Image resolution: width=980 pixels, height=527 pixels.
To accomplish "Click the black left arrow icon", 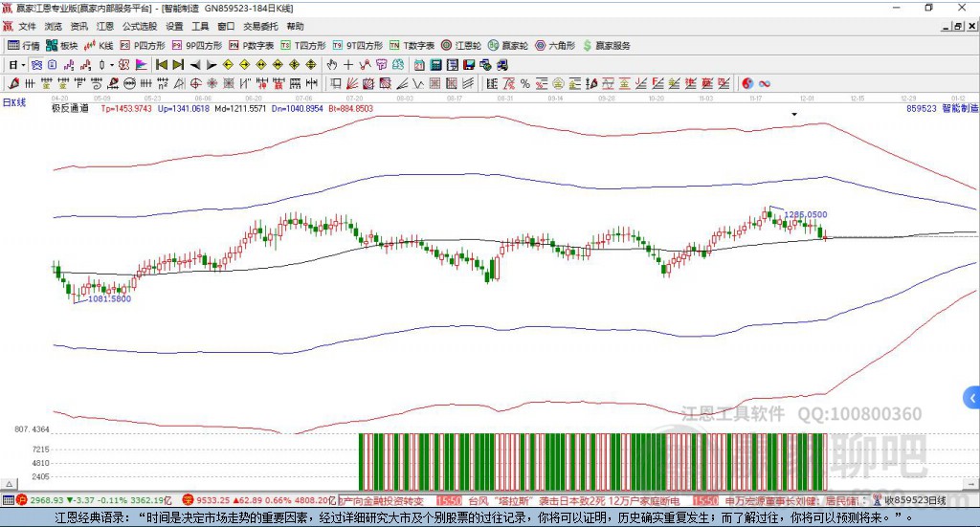I will pyautogui.click(x=195, y=65).
